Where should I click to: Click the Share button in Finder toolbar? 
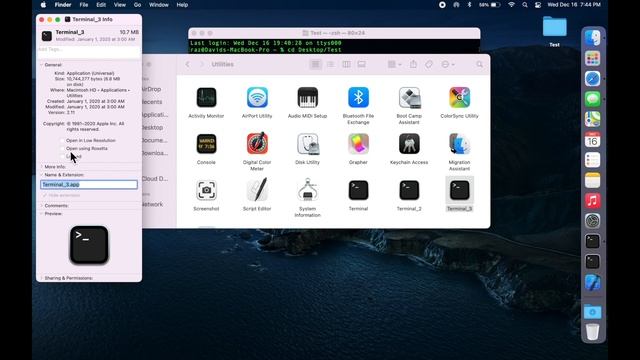(x=413, y=64)
